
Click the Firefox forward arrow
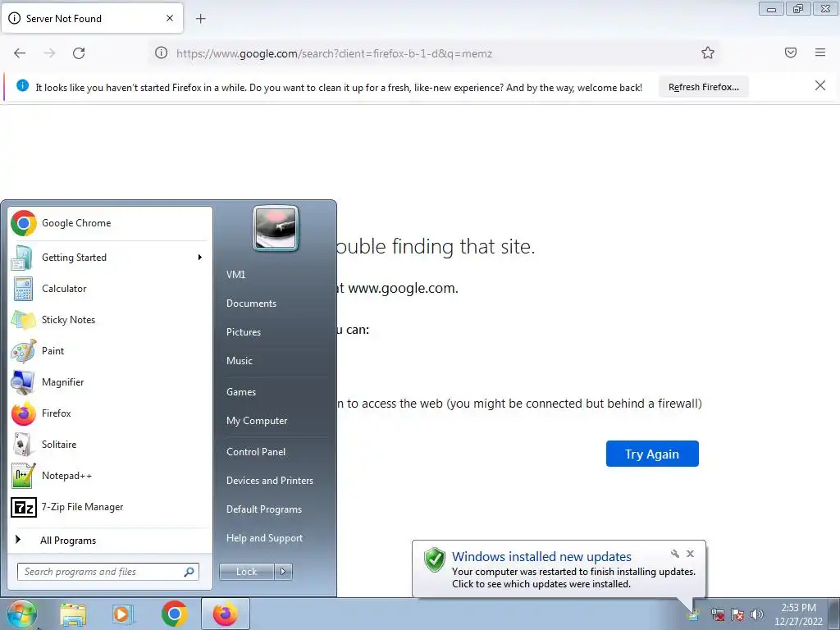pos(49,53)
